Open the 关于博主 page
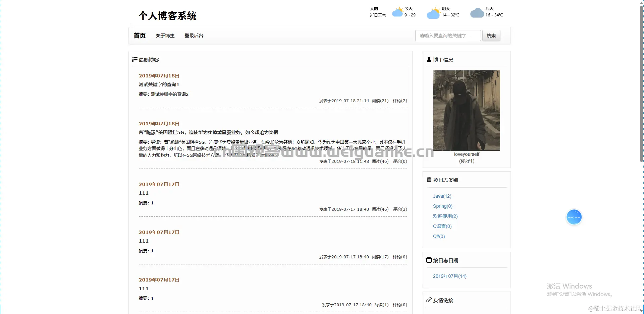This screenshot has height=314, width=644. (x=165, y=36)
